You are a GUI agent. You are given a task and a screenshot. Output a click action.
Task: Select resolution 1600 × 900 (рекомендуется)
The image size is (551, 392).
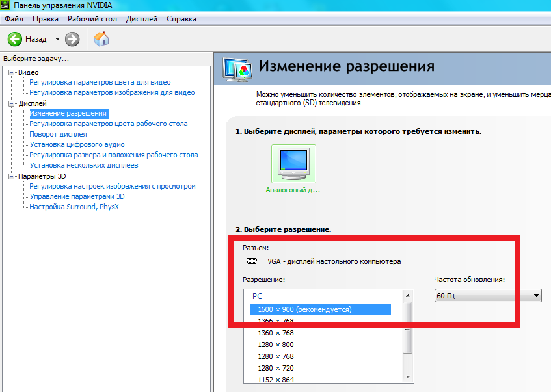320,309
